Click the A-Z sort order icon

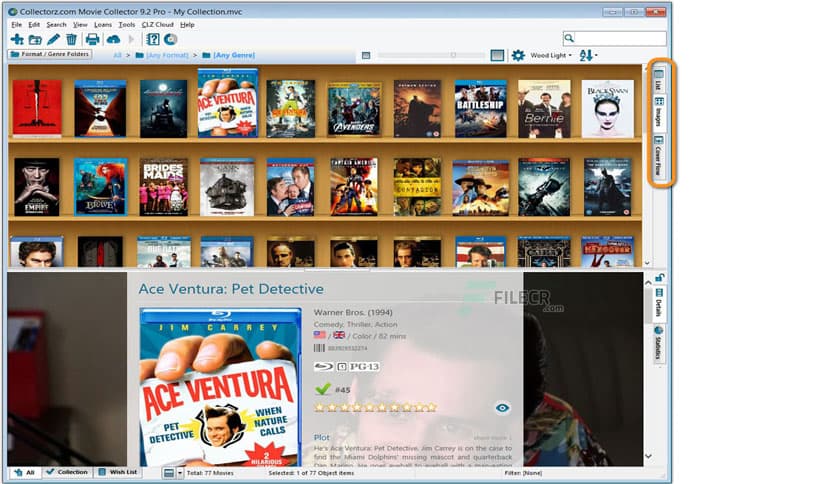tap(585, 55)
